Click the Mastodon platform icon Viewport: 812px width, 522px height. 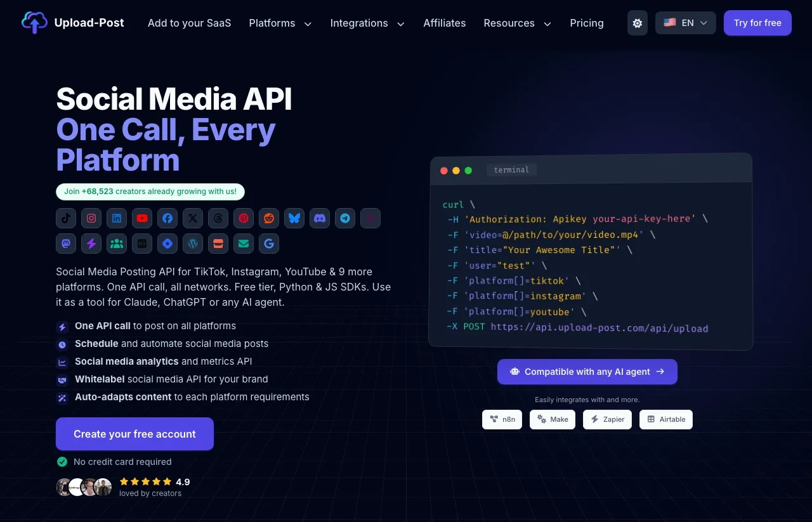66,244
